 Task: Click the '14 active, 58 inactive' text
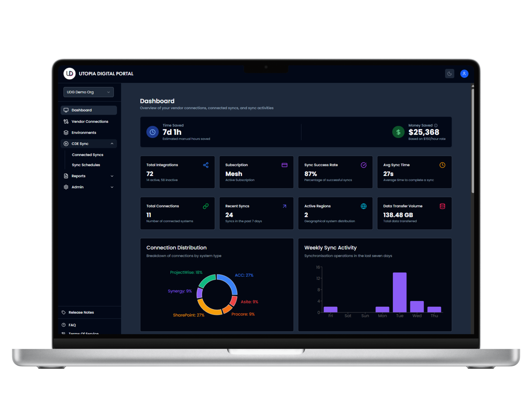(x=162, y=180)
